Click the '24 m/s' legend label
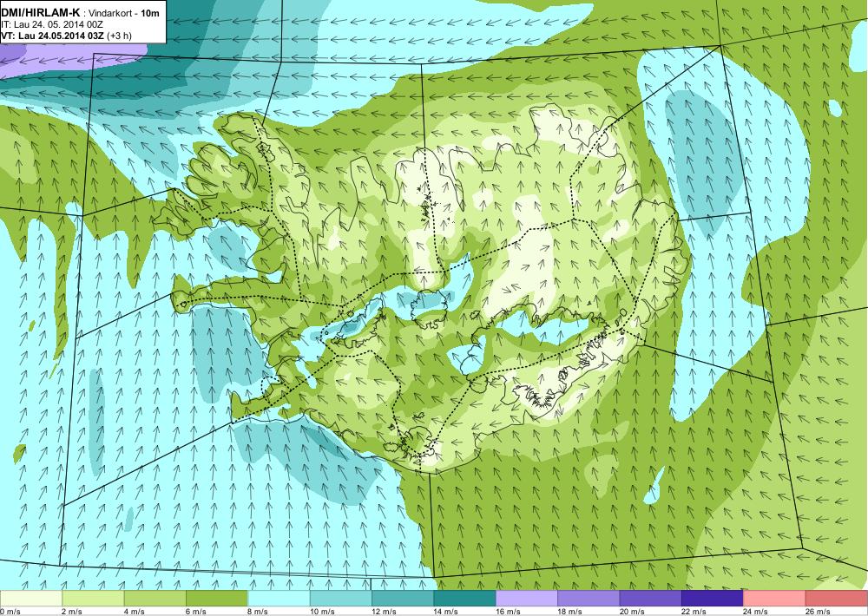Image resolution: width=868 pixels, height=616 pixels. click(757, 612)
